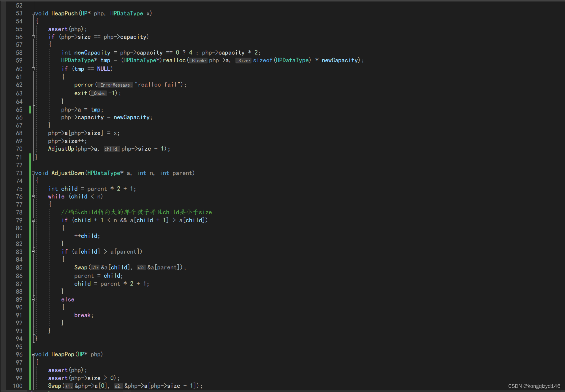The width and height of the screenshot is (565, 392).
Task: Collapse the HeapPop function fold marker
Action: (33, 354)
